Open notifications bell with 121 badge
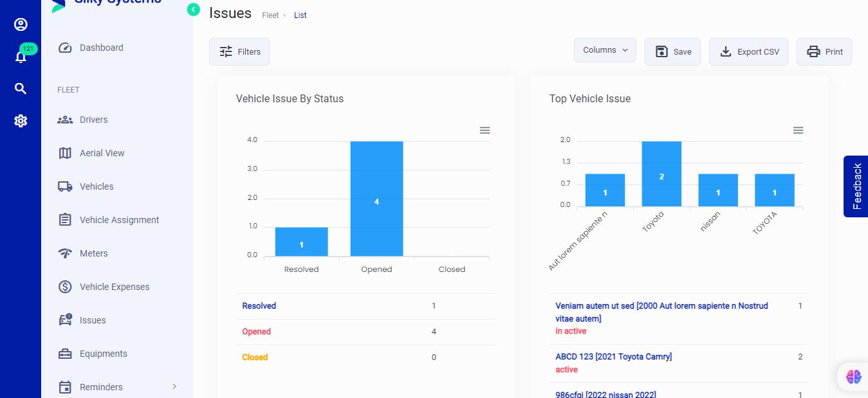 pyautogui.click(x=21, y=57)
